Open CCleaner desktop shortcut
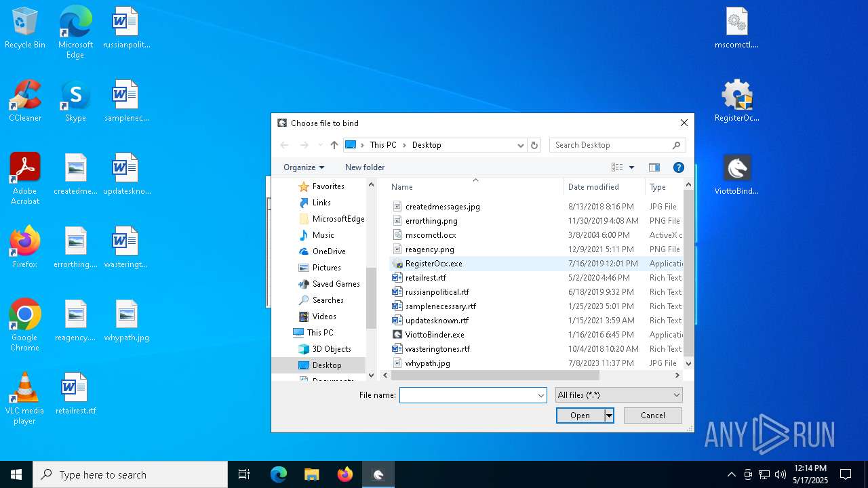Image resolution: width=868 pixels, height=488 pixels. (25, 102)
